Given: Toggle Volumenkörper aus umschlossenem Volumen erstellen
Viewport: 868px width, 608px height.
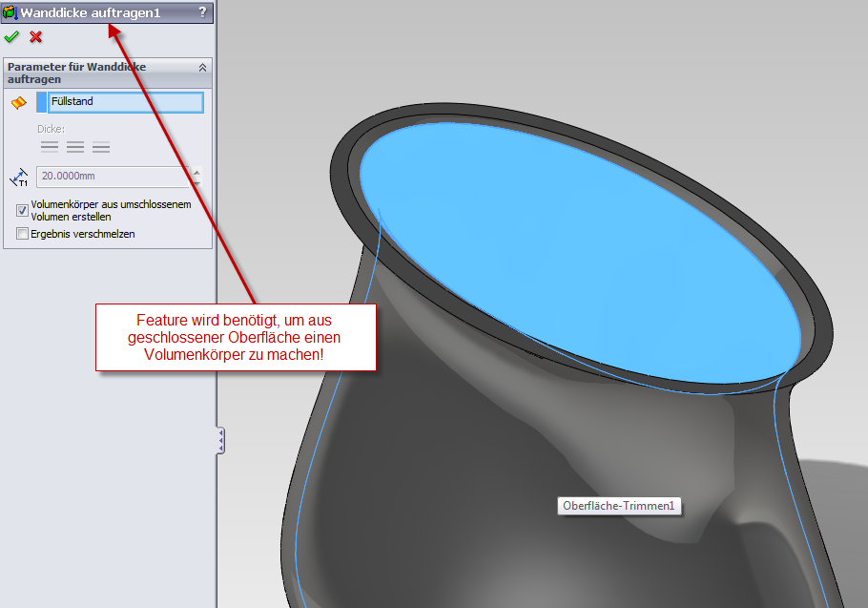Looking at the screenshot, I should pos(22,210).
